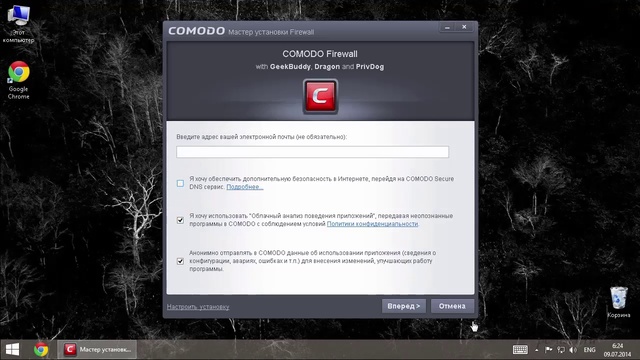Open the 'Этот компьютер' desktop icon
Viewport: 640px width, 360px height.
(x=18, y=24)
